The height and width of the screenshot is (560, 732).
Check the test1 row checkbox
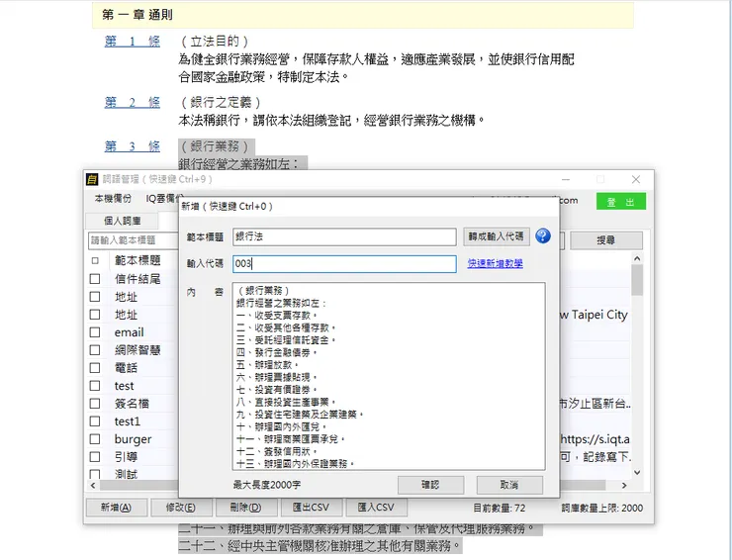pos(95,420)
